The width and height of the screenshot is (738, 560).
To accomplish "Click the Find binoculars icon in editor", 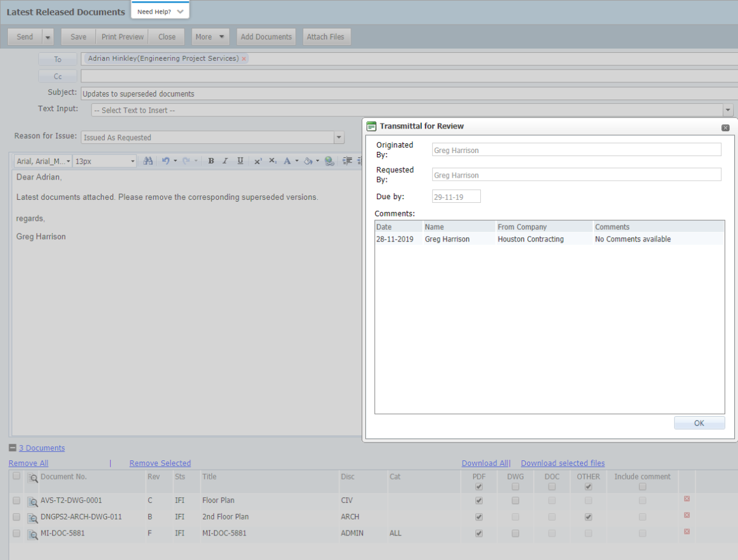I will click(x=148, y=161).
